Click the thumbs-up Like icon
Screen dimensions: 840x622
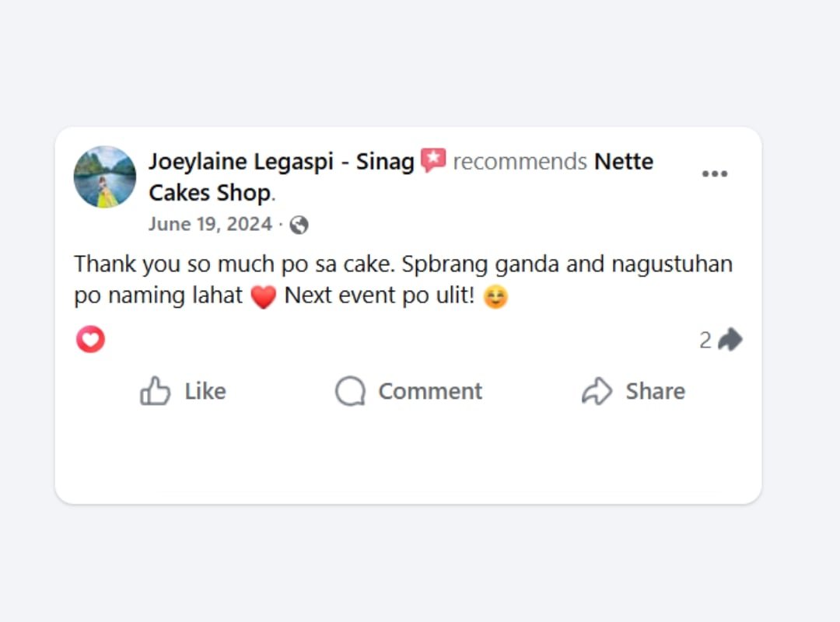point(155,391)
